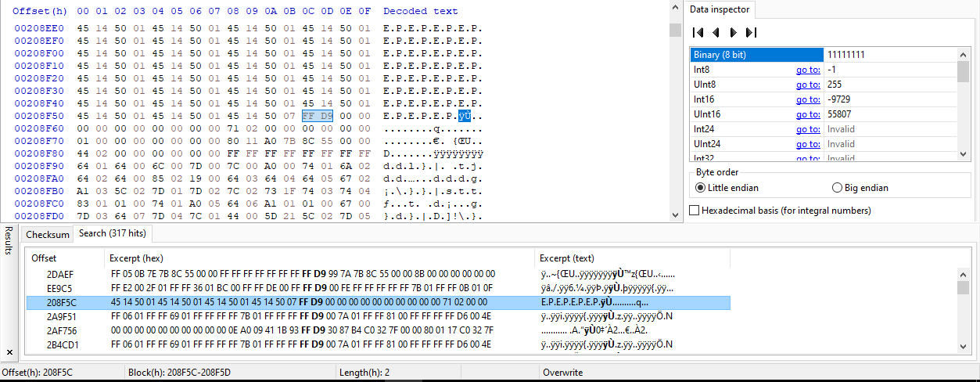Select Big endian byte order
Viewport: 980px width, 382px height.
tap(838, 188)
